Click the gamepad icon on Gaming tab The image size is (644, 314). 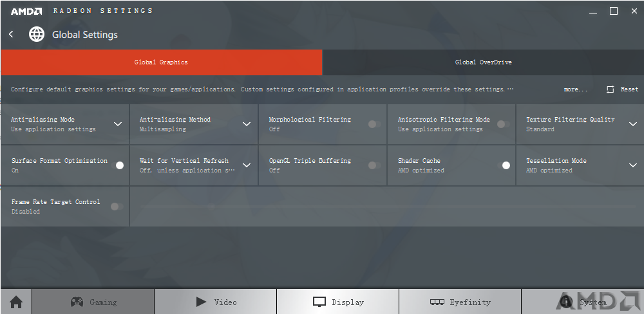tap(77, 302)
